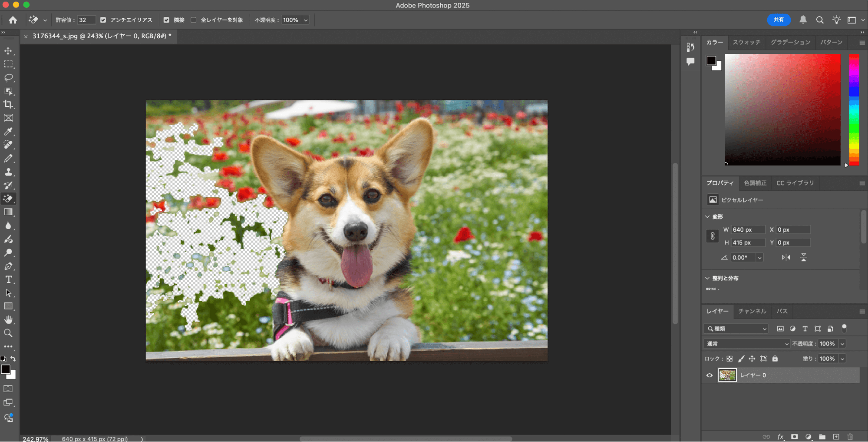Viewport: 868px width, 442px height.
Task: Select the Move tool
Action: (8, 51)
